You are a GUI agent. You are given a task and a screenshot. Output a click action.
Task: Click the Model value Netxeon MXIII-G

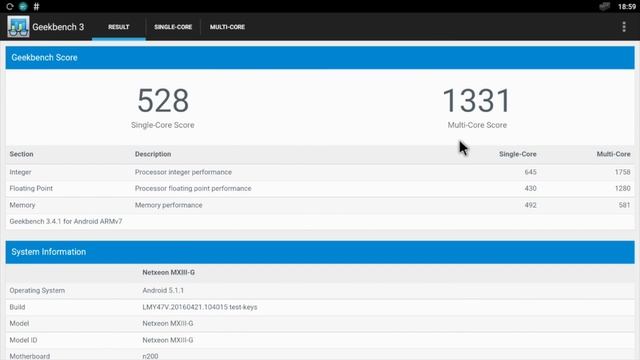pyautogui.click(x=168, y=323)
